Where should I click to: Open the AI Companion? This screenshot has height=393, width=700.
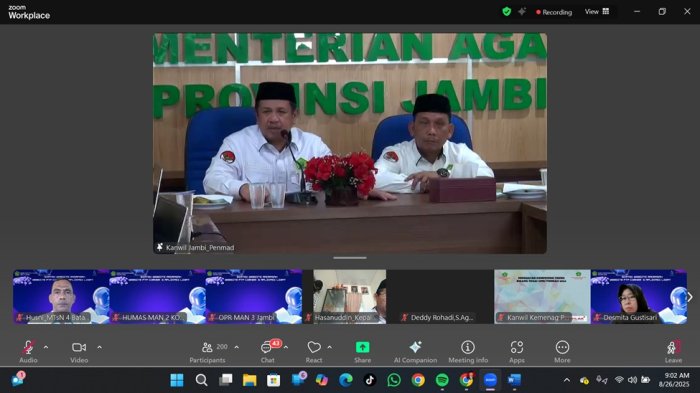[415, 351]
